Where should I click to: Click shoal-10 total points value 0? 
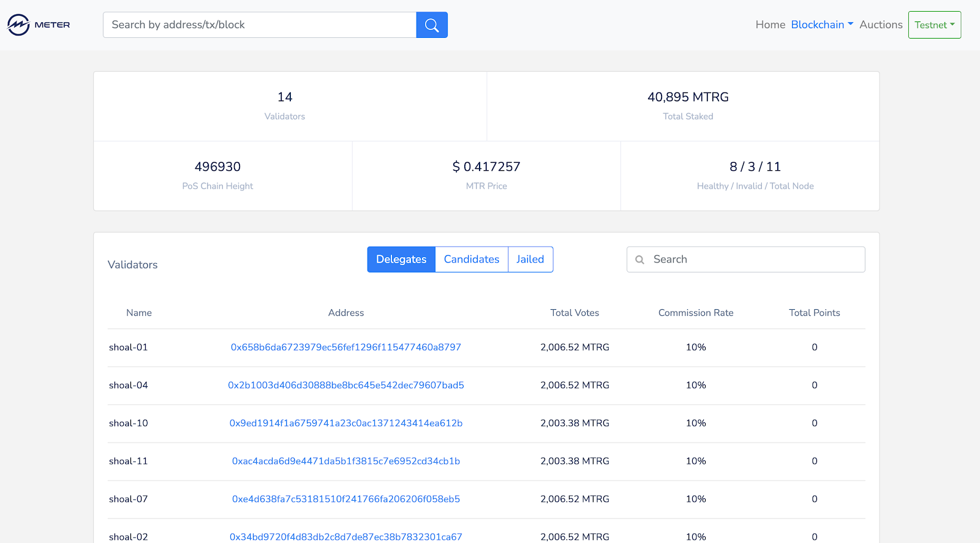(x=815, y=423)
